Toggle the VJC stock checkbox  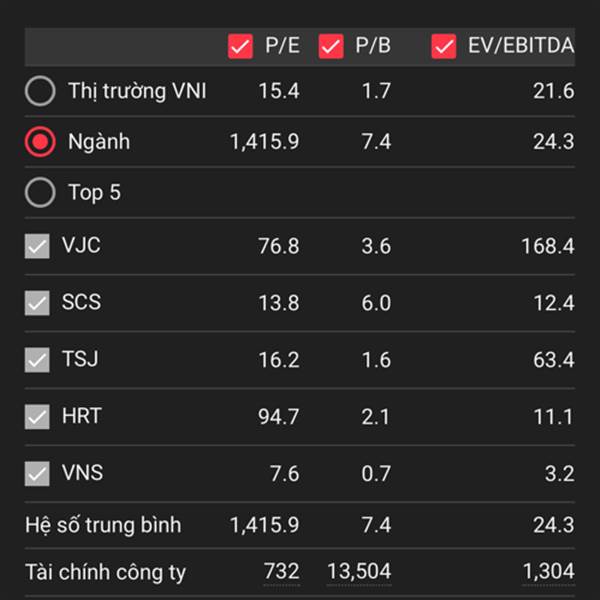click(x=37, y=246)
